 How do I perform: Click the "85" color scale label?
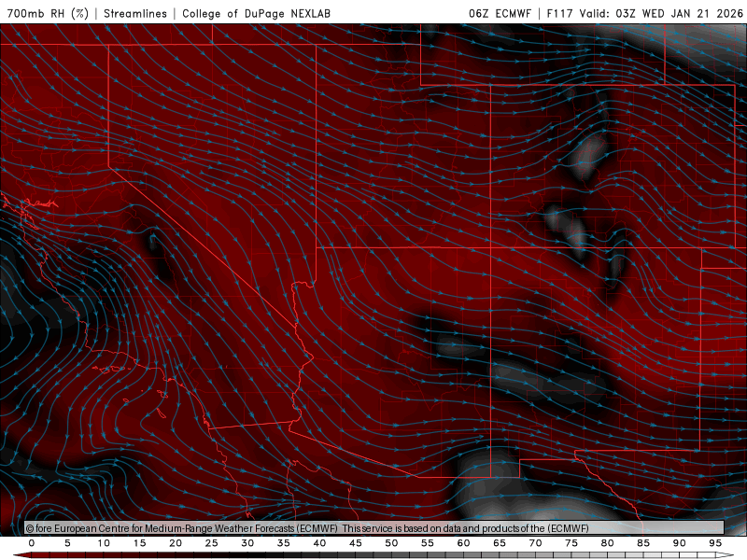coord(643,543)
